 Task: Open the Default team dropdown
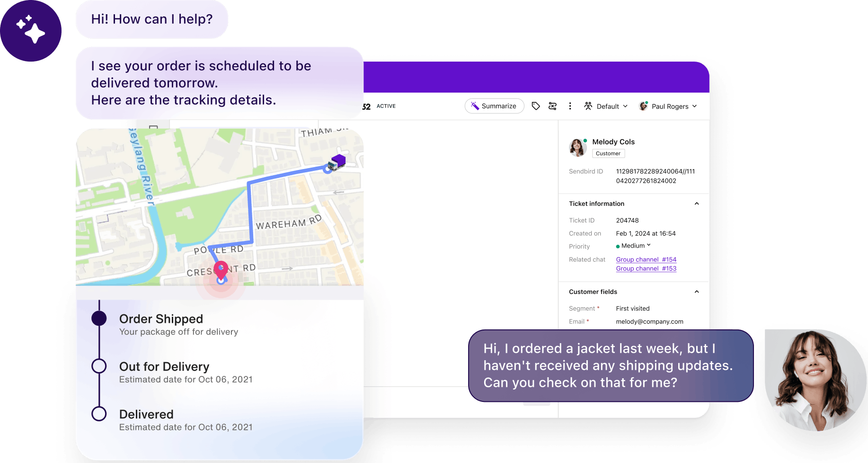click(x=606, y=106)
